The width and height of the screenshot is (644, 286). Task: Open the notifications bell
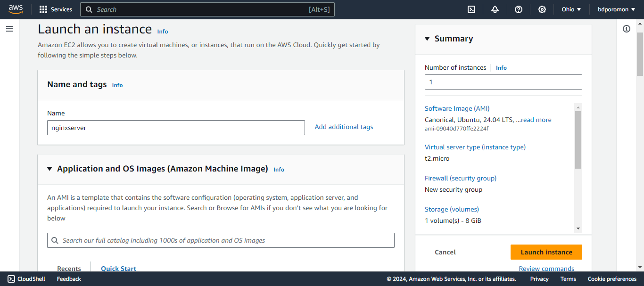pyautogui.click(x=495, y=9)
